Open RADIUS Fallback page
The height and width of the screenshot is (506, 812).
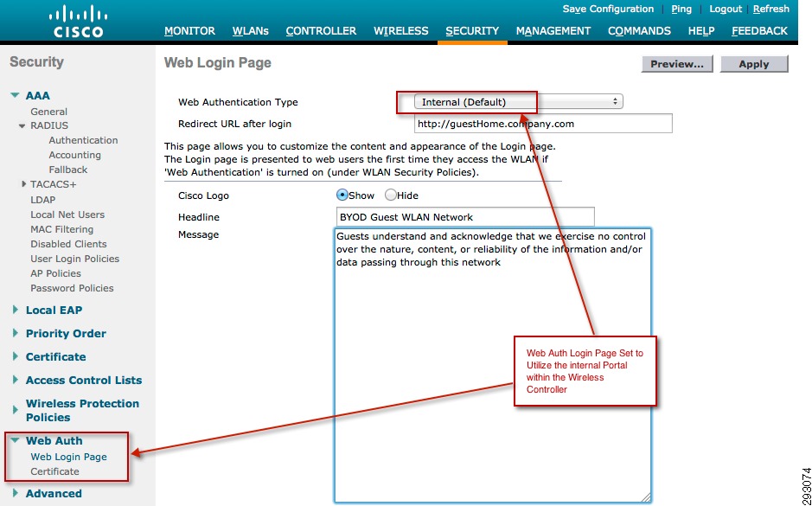(68, 170)
